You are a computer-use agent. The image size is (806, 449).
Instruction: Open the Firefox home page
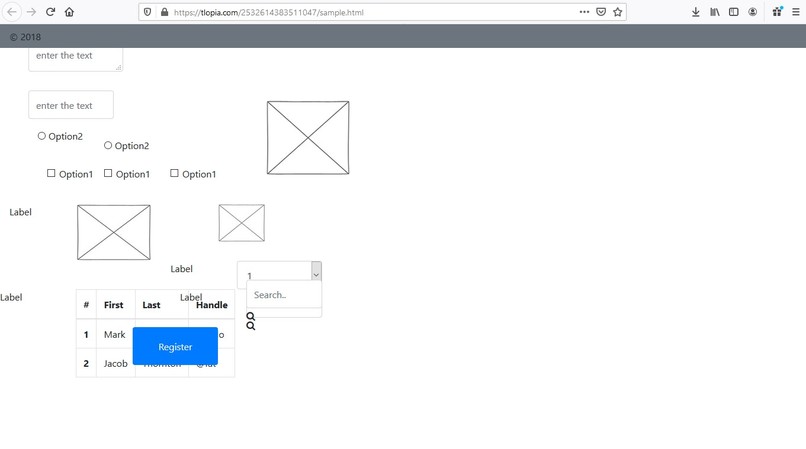pos(69,12)
